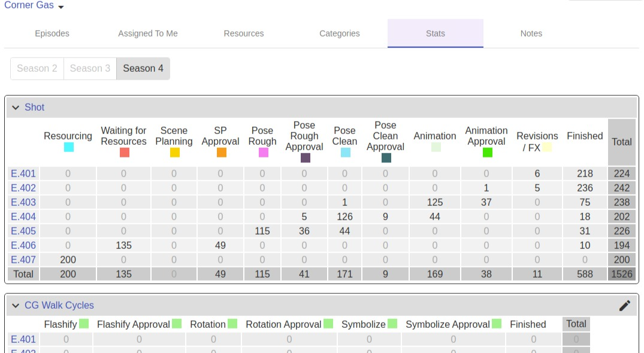The width and height of the screenshot is (644, 353).
Task: Click the yellow Scene Planning swatch
Action: point(174,153)
